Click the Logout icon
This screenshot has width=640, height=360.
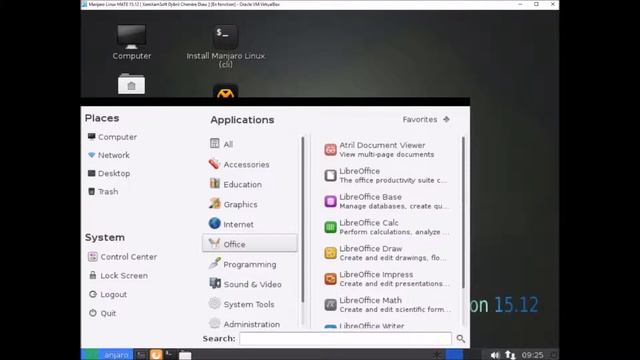[93, 294]
